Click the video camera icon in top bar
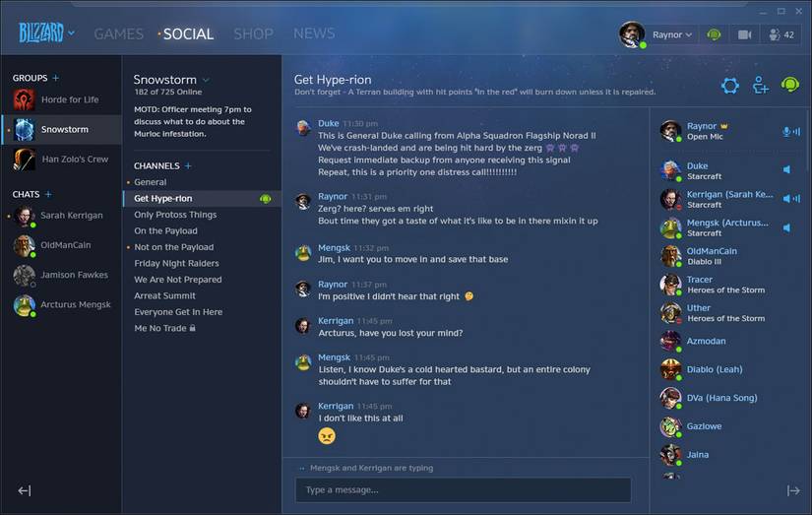The height and width of the screenshot is (515, 812). 744,34
